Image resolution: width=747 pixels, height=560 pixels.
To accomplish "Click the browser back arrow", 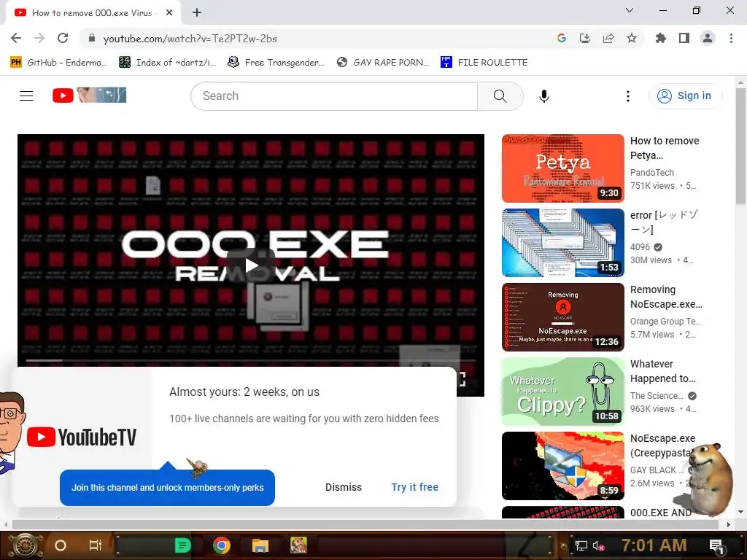I will [16, 39].
